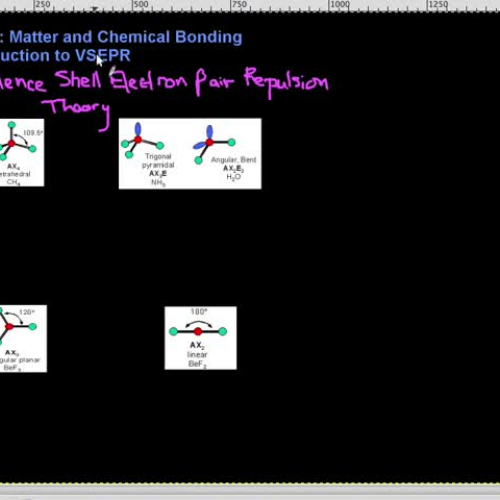Select the AX3 planar 120° diagram image
The image size is (500, 500).
pos(23,338)
